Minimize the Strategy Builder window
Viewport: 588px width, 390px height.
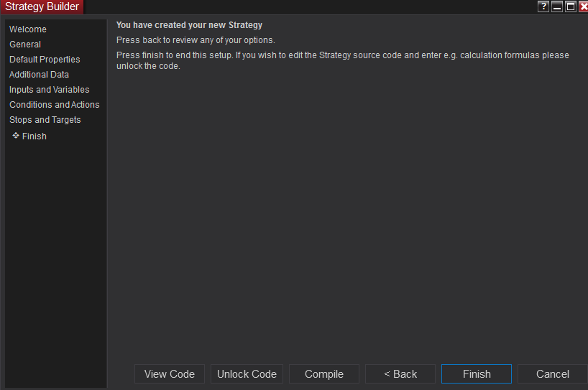pyautogui.click(x=557, y=6)
